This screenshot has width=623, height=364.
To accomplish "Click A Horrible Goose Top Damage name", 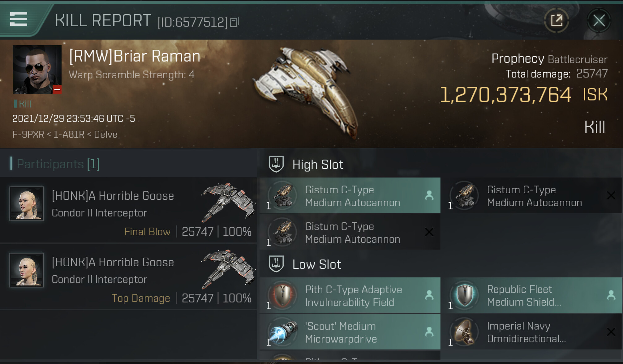I will pos(113,262).
